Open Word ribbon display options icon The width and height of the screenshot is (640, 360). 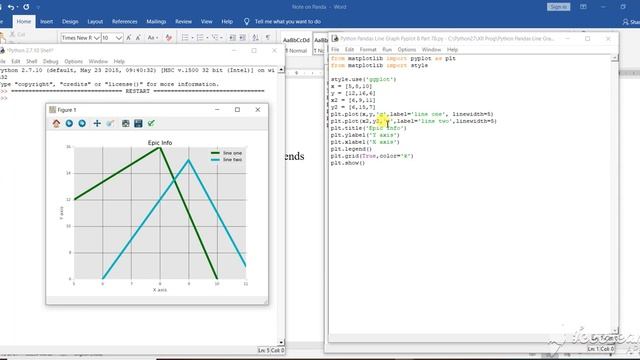point(583,7)
